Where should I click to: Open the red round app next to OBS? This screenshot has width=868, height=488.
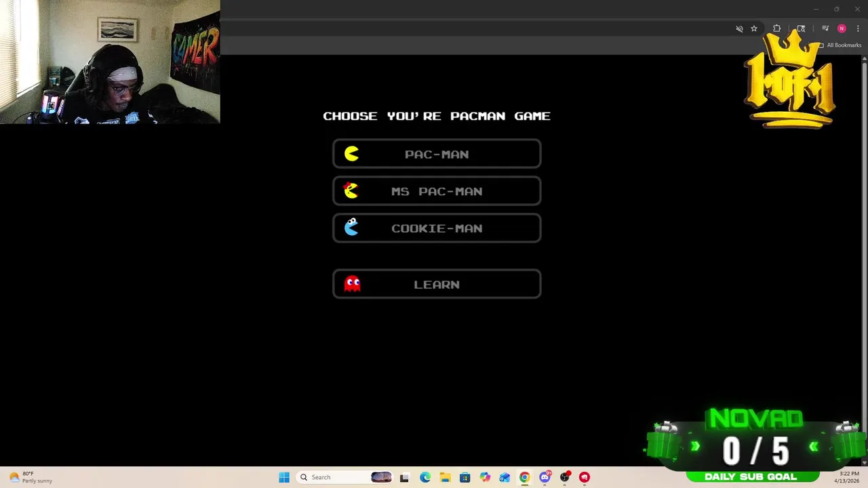click(x=585, y=477)
